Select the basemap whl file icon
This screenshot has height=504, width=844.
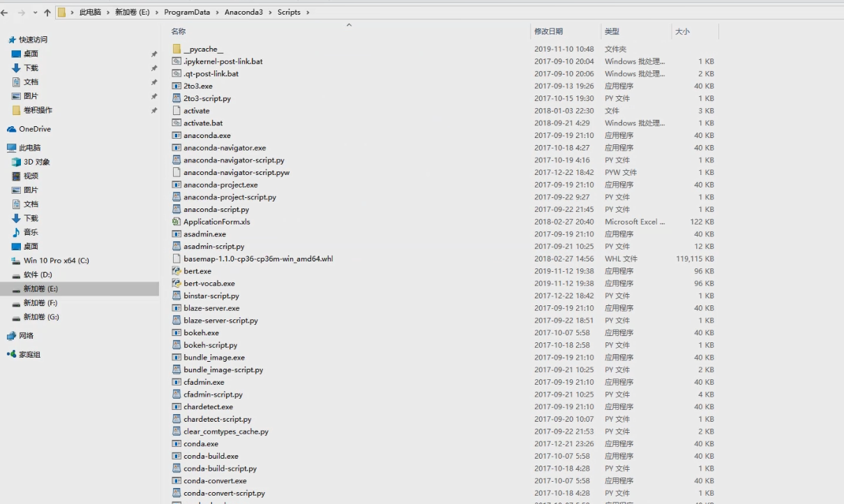176,259
